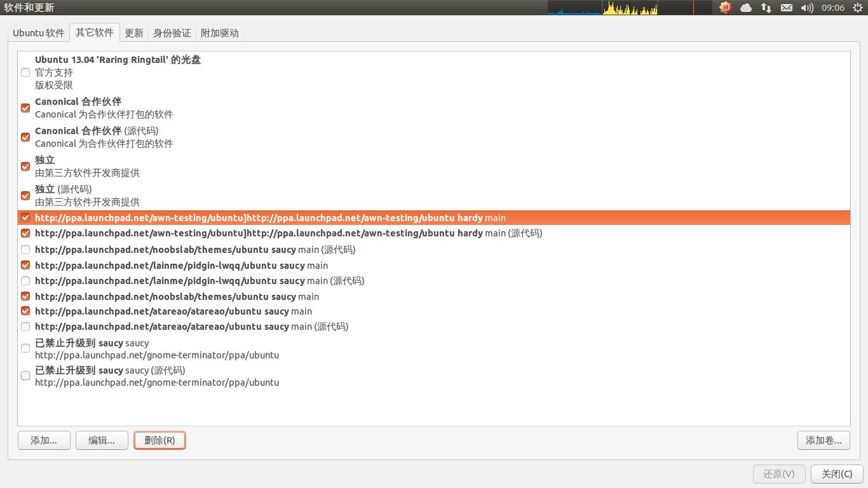Open the cloud indicator in top panel

(746, 8)
